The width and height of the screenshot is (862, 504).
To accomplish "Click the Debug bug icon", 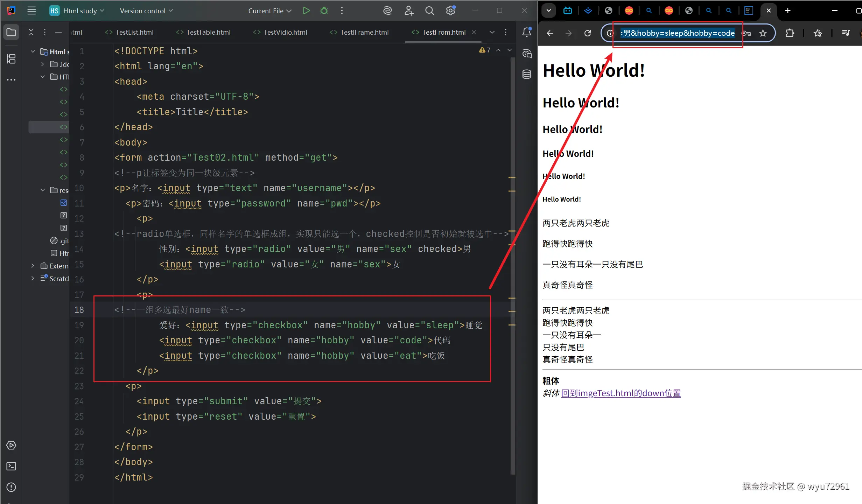I will pos(324,10).
